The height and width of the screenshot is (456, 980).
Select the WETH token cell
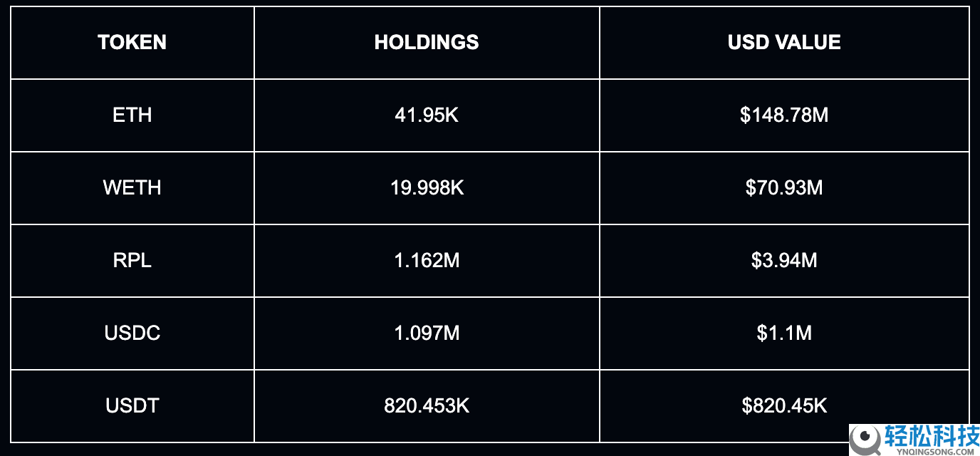pos(132,188)
